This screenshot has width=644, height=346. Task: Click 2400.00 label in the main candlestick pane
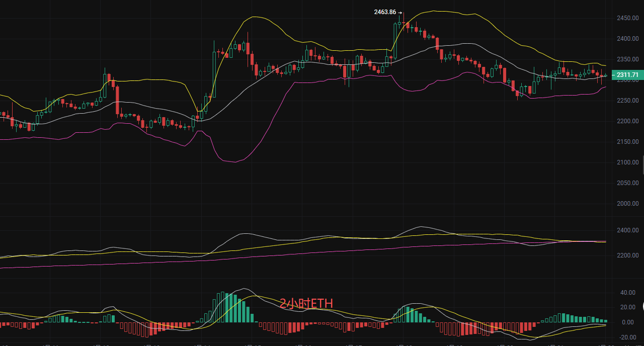[627, 39]
